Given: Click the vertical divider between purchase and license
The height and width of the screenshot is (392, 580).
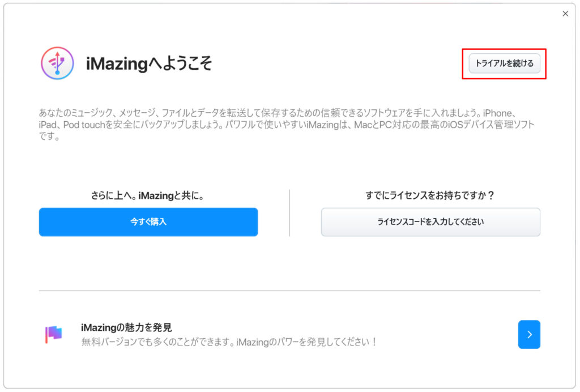Looking at the screenshot, I should coord(289,213).
